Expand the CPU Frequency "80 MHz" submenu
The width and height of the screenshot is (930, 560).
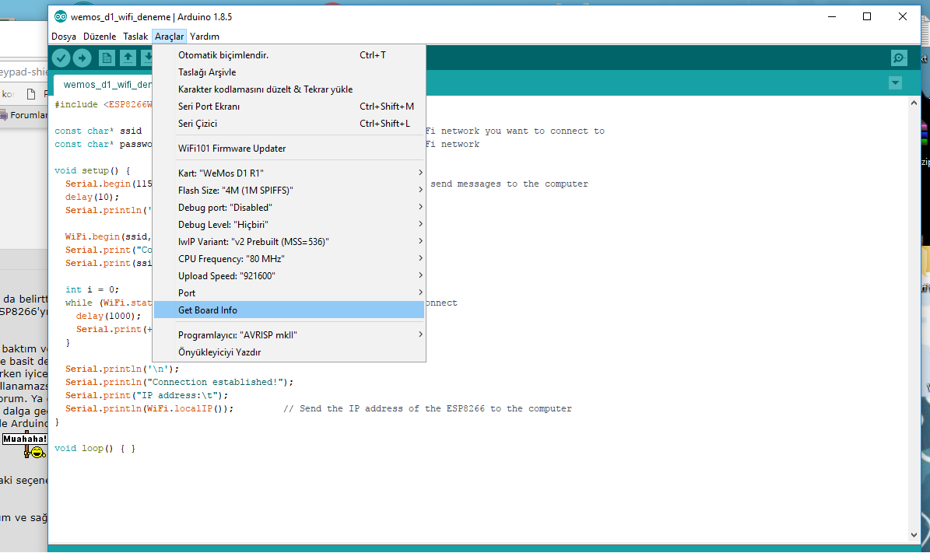coord(289,259)
